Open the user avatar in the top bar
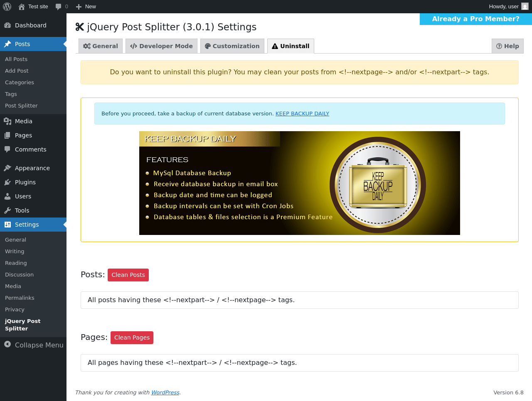This screenshot has height=401, width=532. click(x=525, y=7)
